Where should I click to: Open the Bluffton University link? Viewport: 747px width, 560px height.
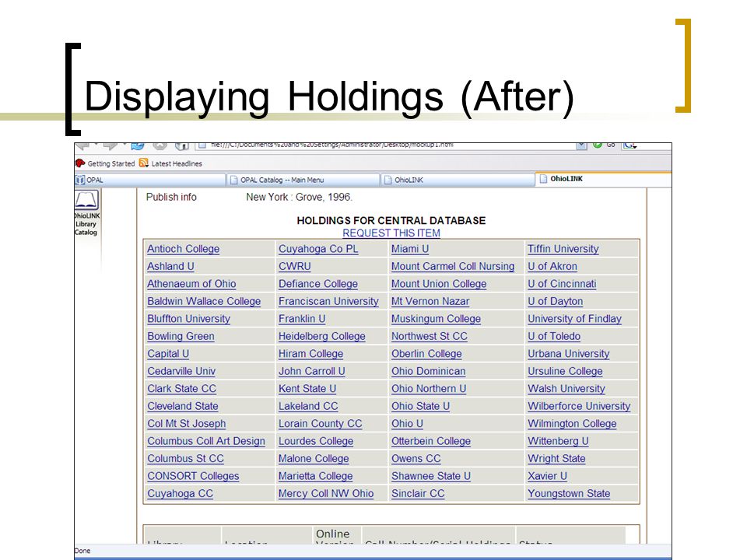188,319
